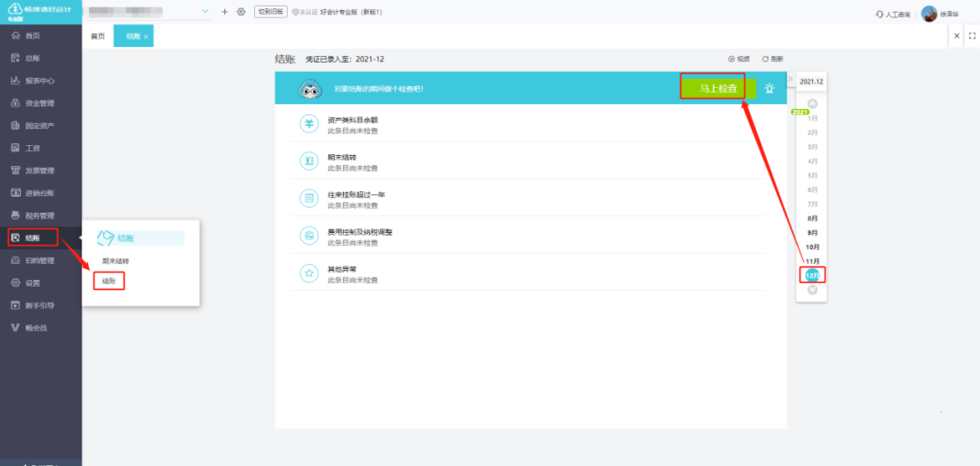Click the 畅捷通好会计 logo

41,12
